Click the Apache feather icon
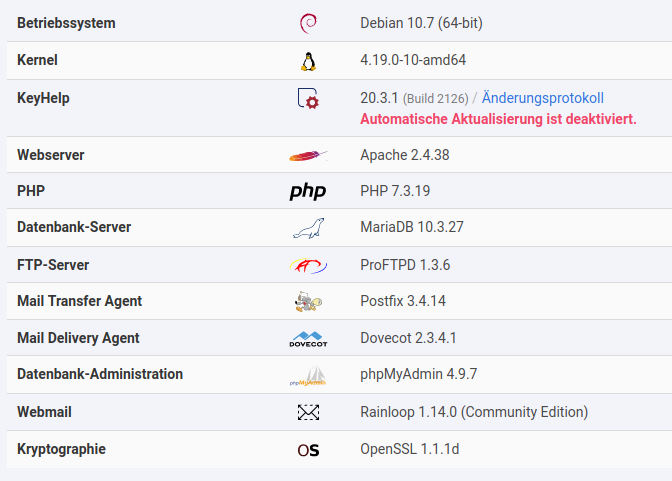The width and height of the screenshot is (672, 481). tap(307, 155)
